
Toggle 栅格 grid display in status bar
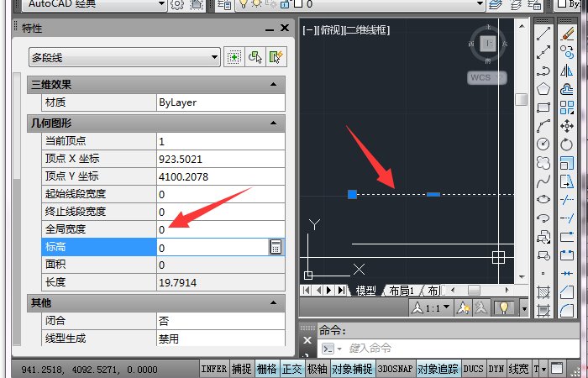coord(266,369)
